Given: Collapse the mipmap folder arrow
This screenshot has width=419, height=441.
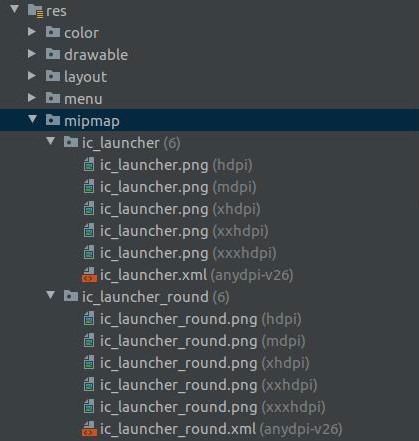Looking at the screenshot, I should pos(32,119).
